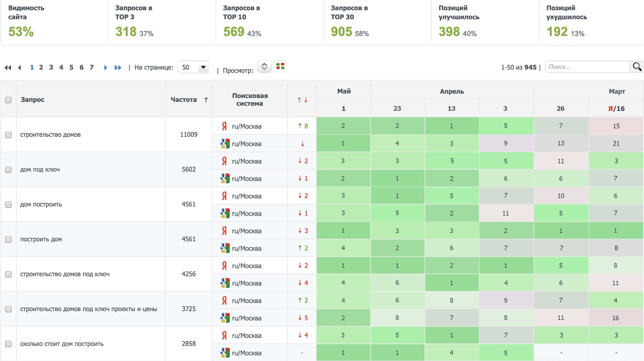The width and height of the screenshot is (644, 361).
Task: Go to next page arrow
Action: click(105, 68)
